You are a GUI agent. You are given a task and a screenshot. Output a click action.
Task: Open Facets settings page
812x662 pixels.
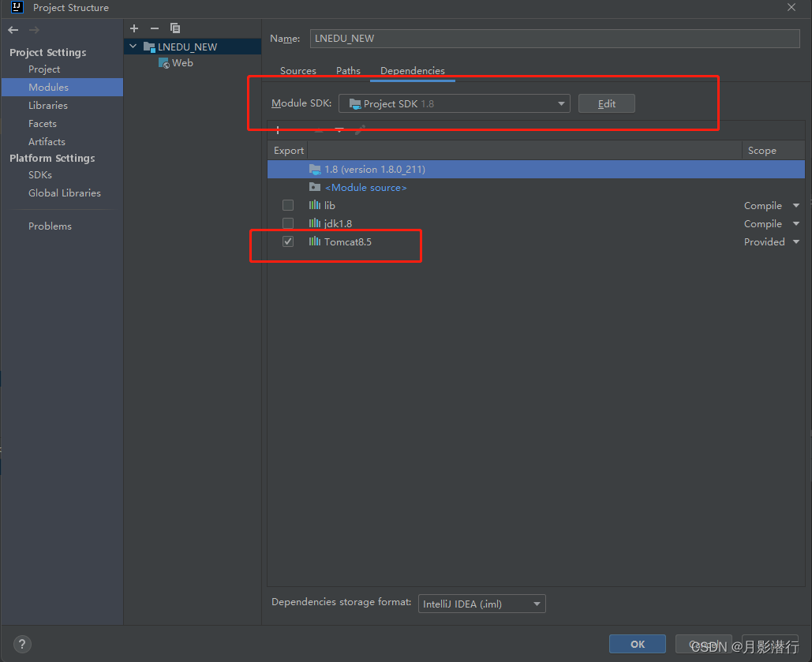tap(43, 123)
